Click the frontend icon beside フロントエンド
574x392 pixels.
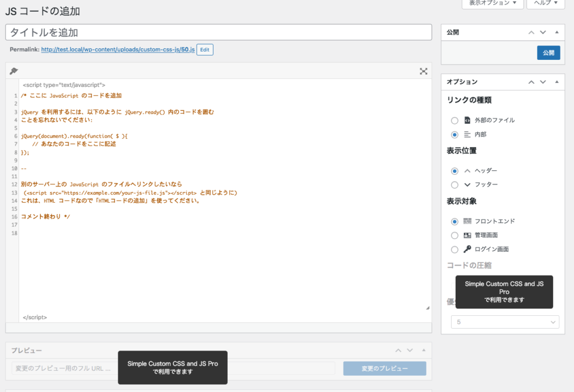pos(467,221)
